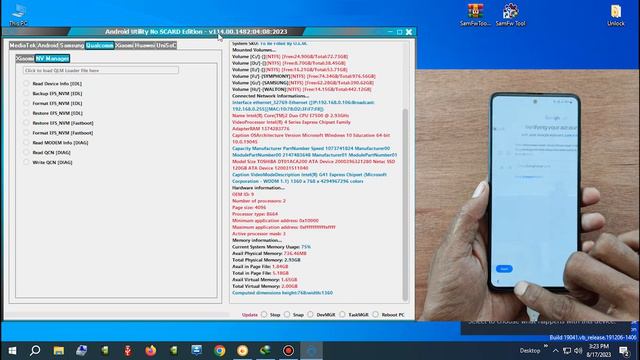Click the log panel vertical scrollbar
Image resolution: width=640 pixels, height=360 pixels.
click(405, 204)
